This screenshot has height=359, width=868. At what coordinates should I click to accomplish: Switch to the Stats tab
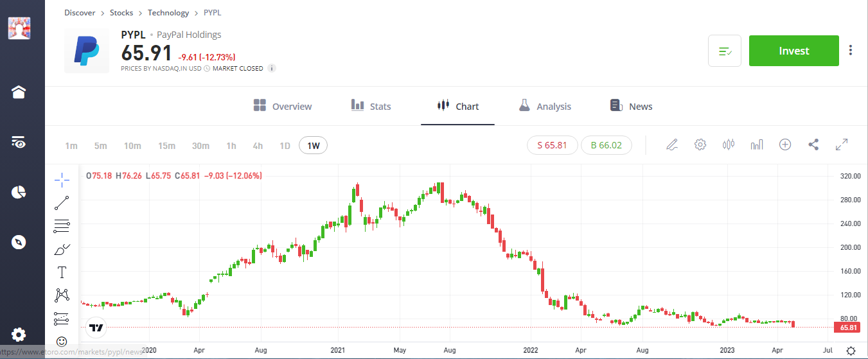click(x=371, y=106)
